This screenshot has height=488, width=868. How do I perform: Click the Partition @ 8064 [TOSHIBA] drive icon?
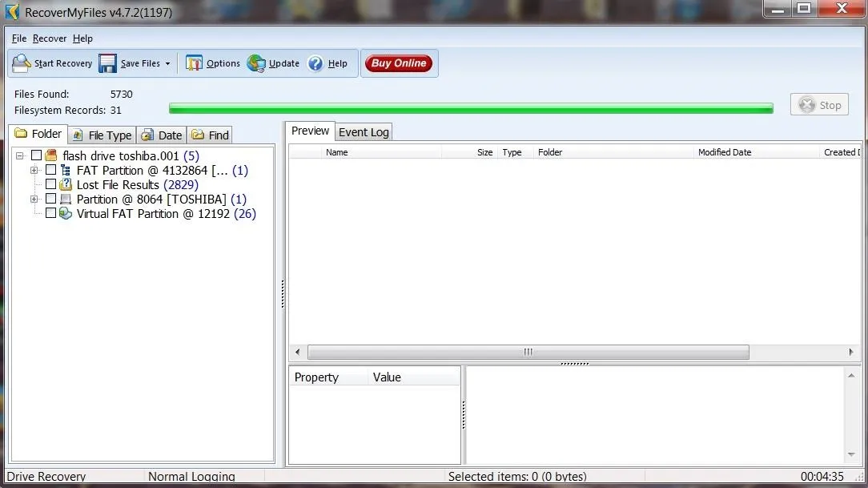pos(66,199)
